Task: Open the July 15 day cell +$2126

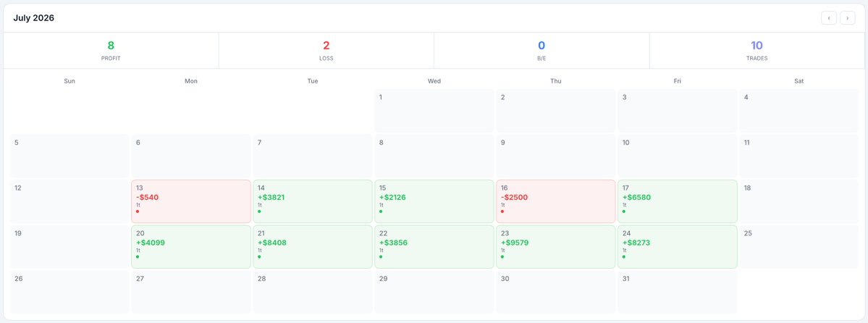Action: [x=434, y=201]
